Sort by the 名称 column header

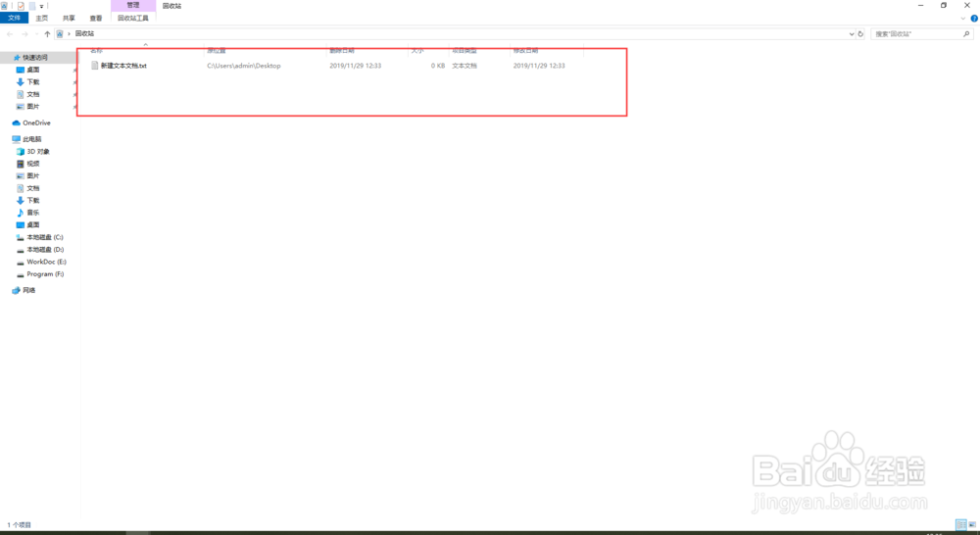click(97, 50)
